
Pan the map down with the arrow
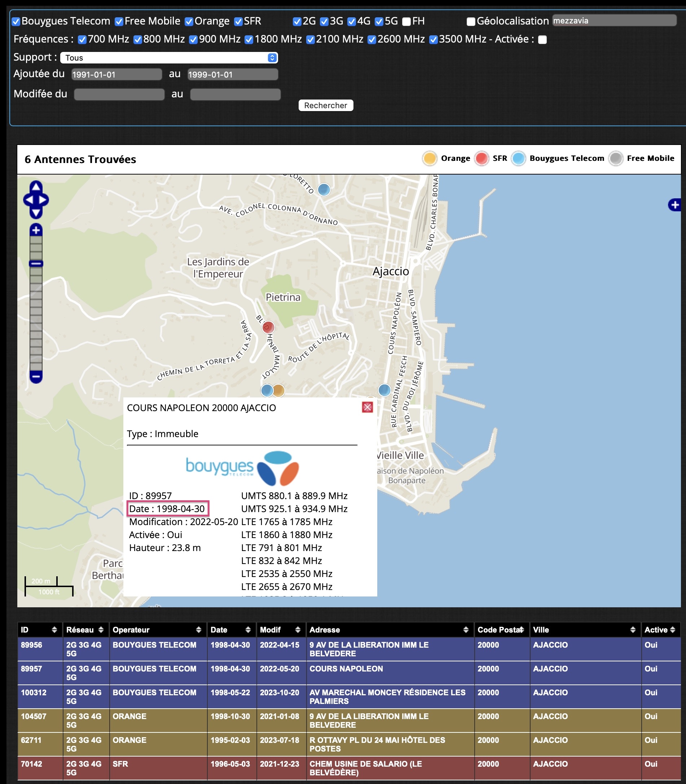(x=36, y=213)
